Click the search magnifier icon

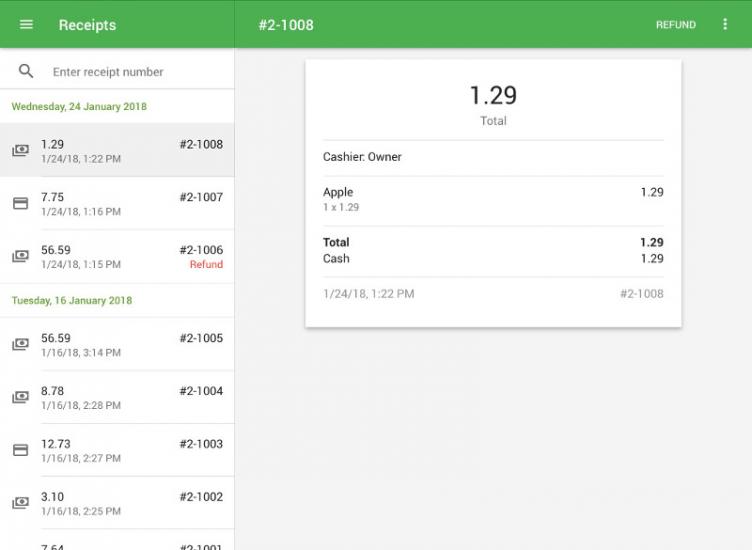26,72
